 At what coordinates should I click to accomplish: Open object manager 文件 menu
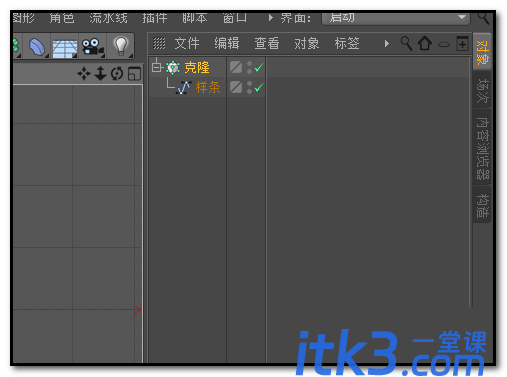tap(187, 43)
